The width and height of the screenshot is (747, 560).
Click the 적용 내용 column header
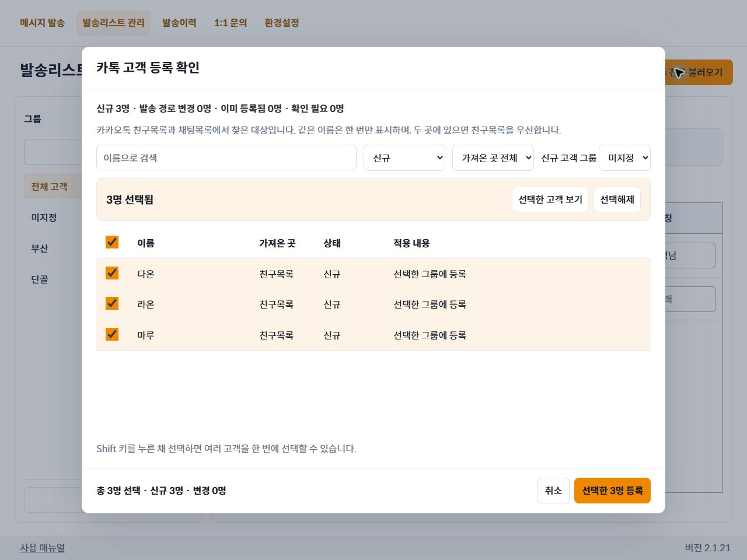tap(411, 243)
